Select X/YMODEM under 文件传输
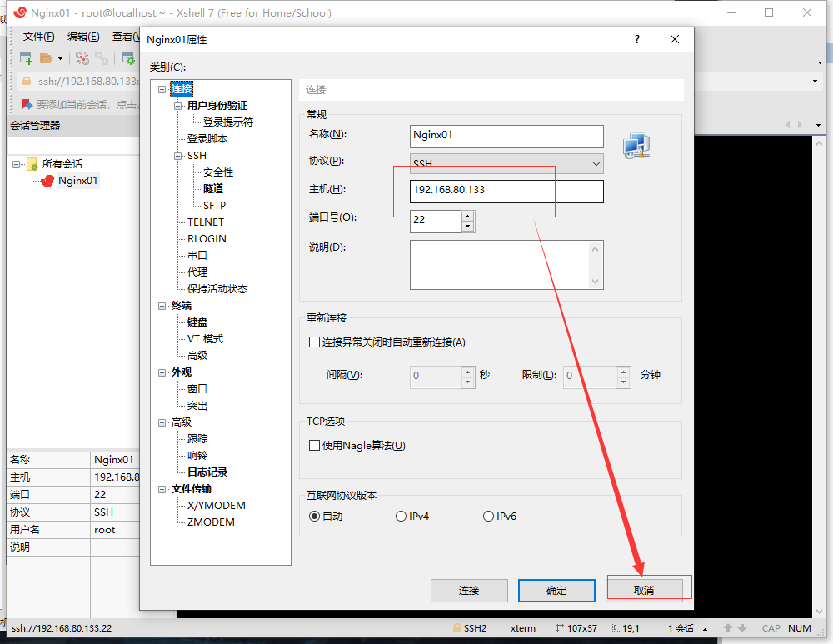This screenshot has height=644, width=833. coord(217,506)
